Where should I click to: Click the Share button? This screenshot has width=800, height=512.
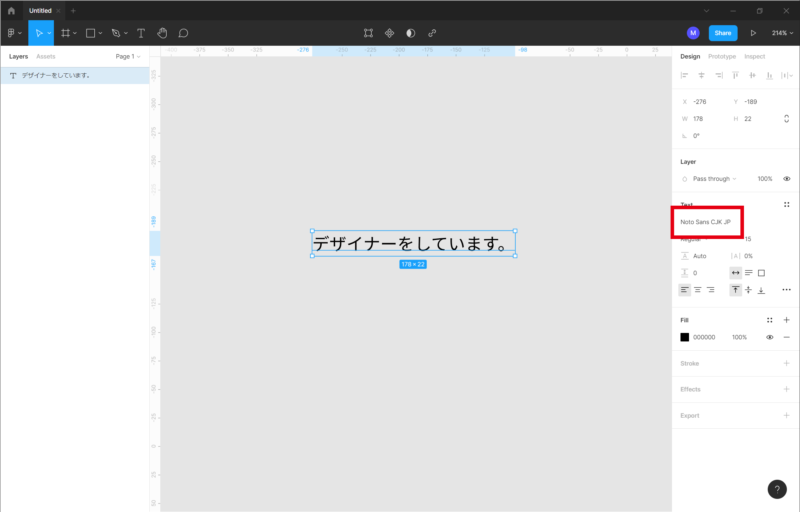[723, 33]
